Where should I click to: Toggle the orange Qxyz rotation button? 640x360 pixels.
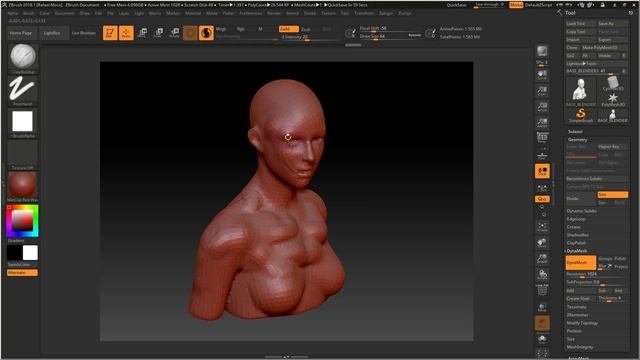(x=542, y=199)
